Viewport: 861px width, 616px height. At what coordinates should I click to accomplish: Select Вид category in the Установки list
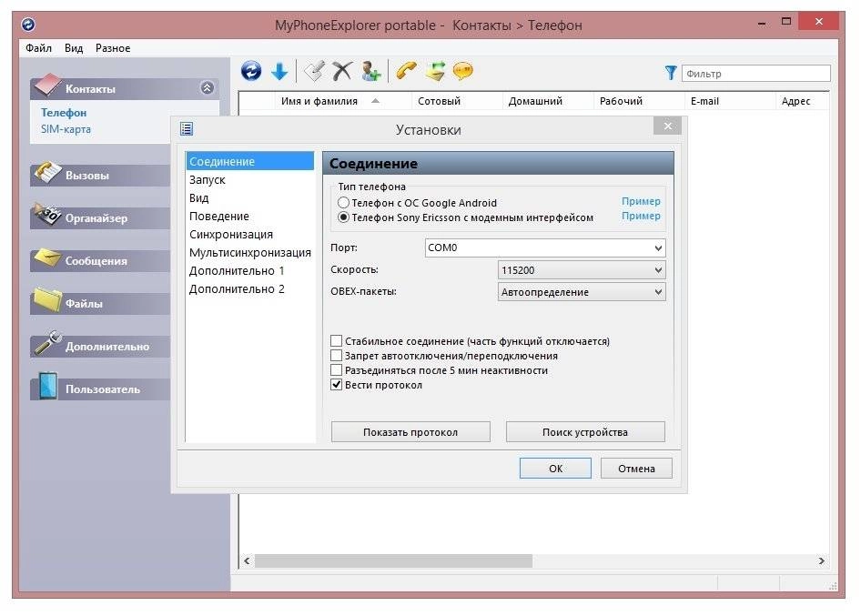(x=250, y=197)
